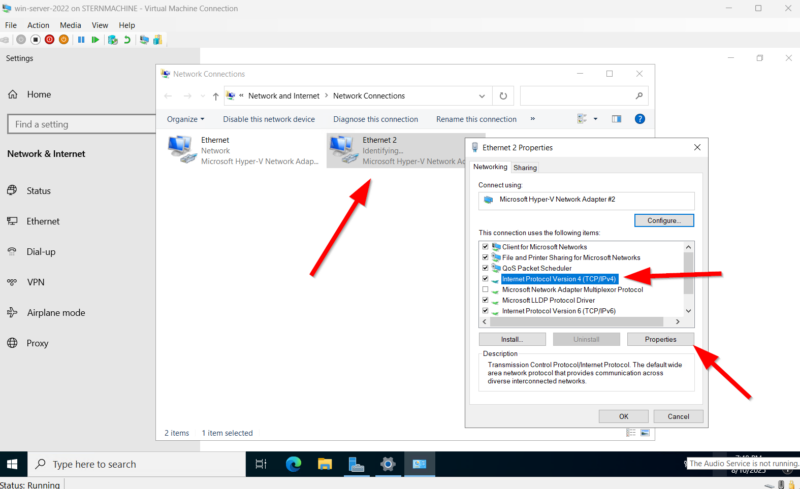Open the recent locations chevron
Image resolution: width=800 pixels, height=489 pixels.
[x=203, y=96]
